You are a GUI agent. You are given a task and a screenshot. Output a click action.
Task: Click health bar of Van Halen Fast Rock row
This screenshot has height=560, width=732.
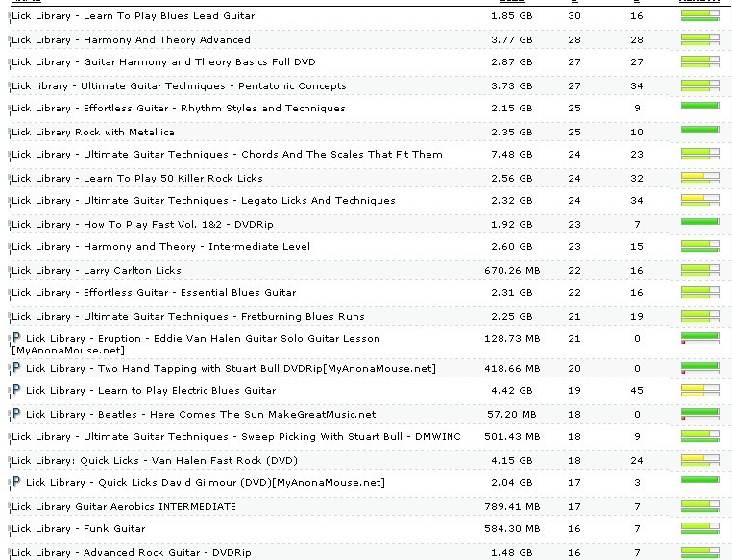pyautogui.click(x=699, y=460)
